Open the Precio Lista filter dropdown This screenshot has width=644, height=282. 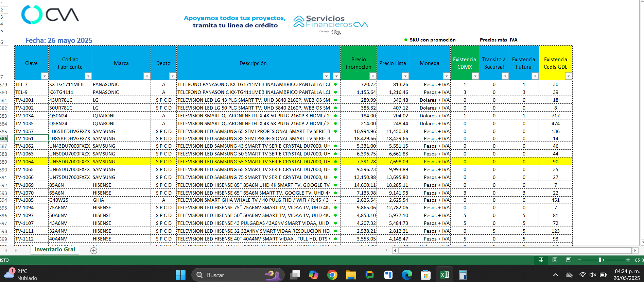pyautogui.click(x=405, y=76)
